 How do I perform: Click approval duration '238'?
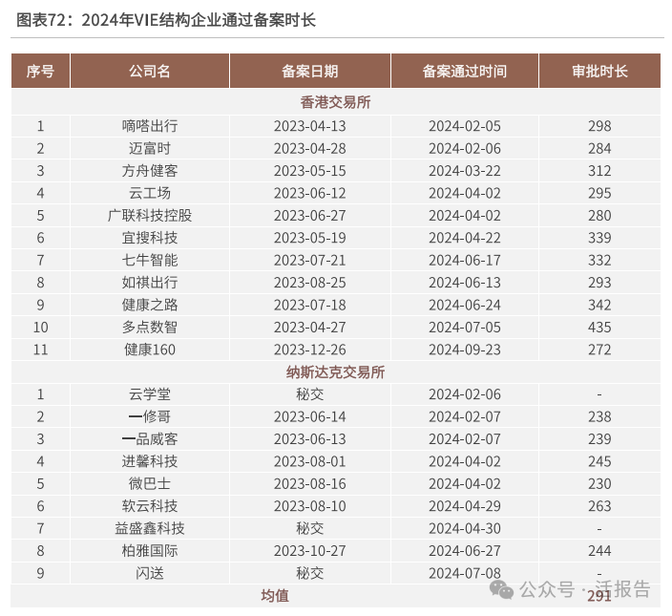click(599, 416)
